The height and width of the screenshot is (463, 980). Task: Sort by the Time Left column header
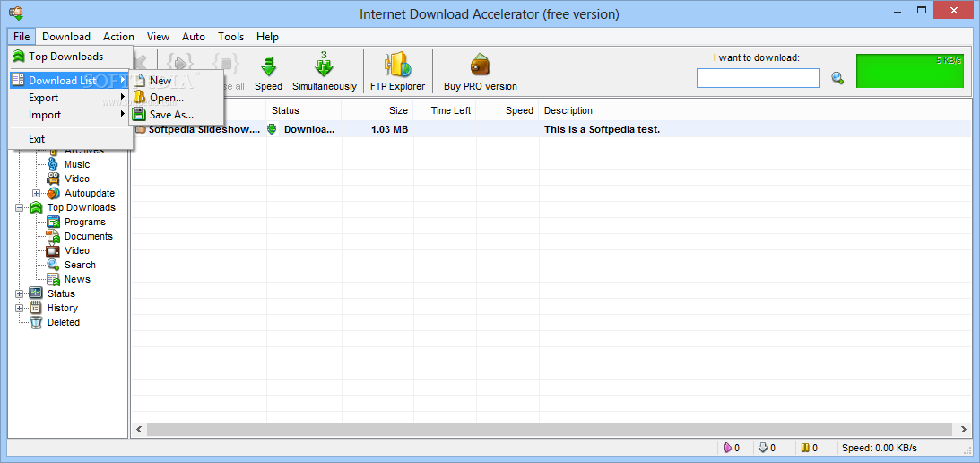coord(445,110)
